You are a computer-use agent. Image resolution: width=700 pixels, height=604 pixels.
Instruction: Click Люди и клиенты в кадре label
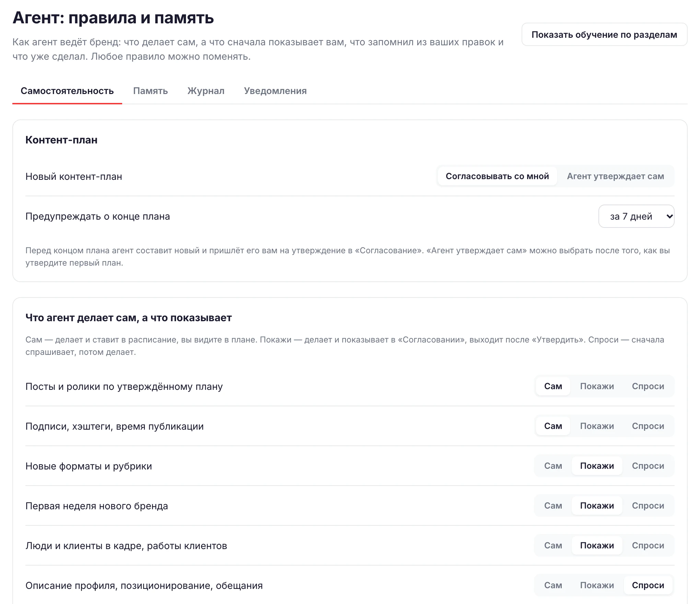point(126,546)
